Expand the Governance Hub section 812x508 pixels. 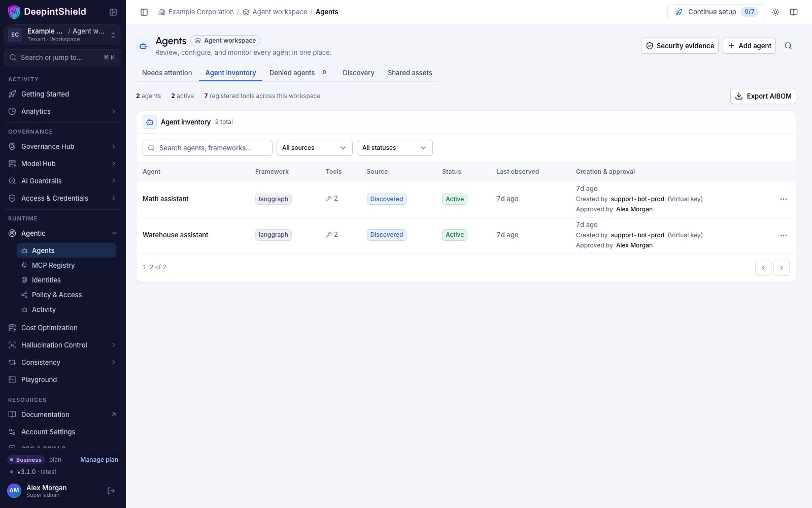click(x=63, y=146)
